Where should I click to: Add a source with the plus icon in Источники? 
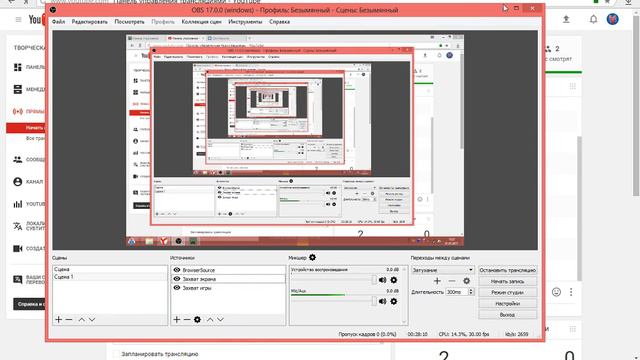pos(176,320)
